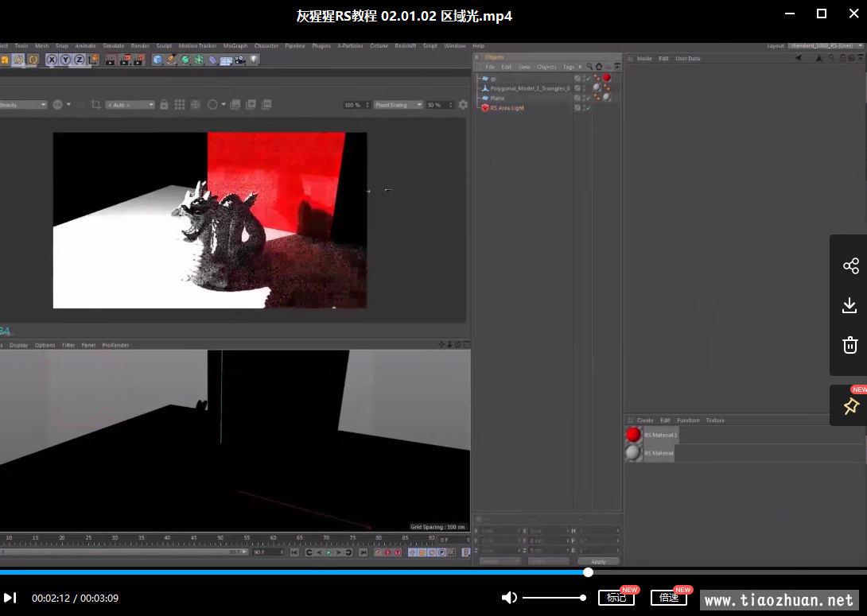
Task: Go to the end of timeline
Action: (x=364, y=552)
